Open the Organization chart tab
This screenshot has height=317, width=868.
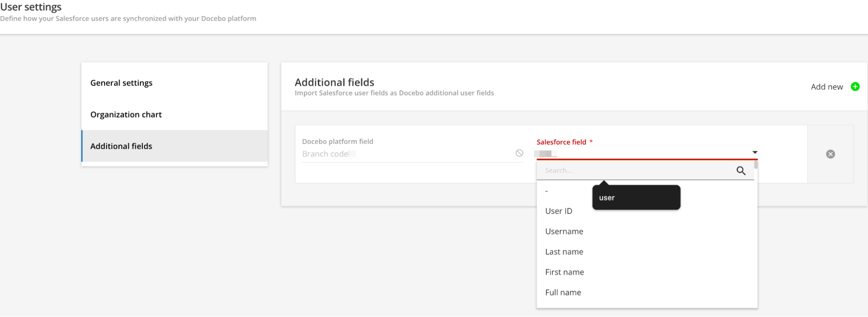[x=175, y=114]
